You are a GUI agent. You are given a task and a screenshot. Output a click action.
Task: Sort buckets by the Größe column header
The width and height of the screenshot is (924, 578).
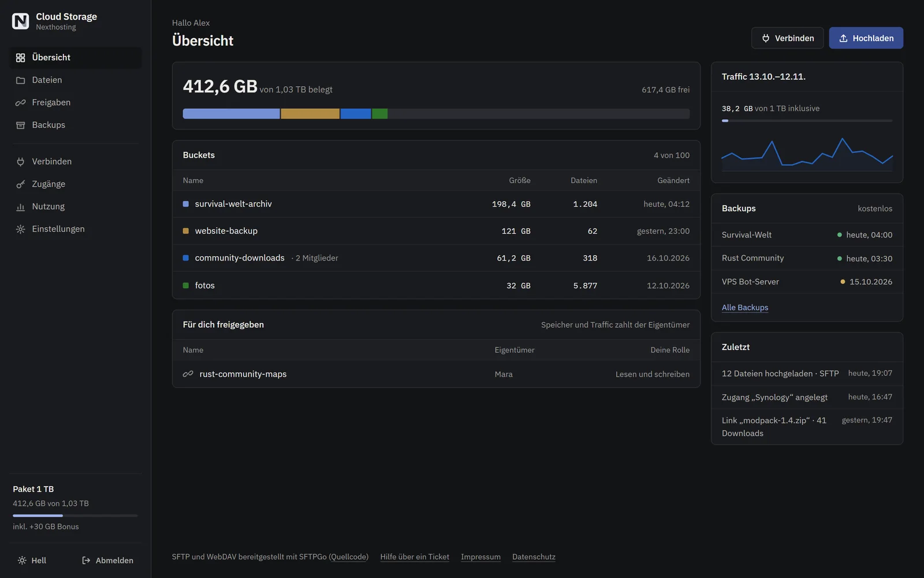coord(519,180)
